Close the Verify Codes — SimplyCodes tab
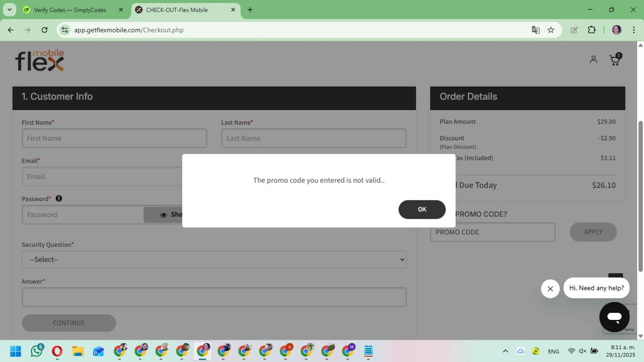The image size is (644, 362). pyautogui.click(x=121, y=10)
